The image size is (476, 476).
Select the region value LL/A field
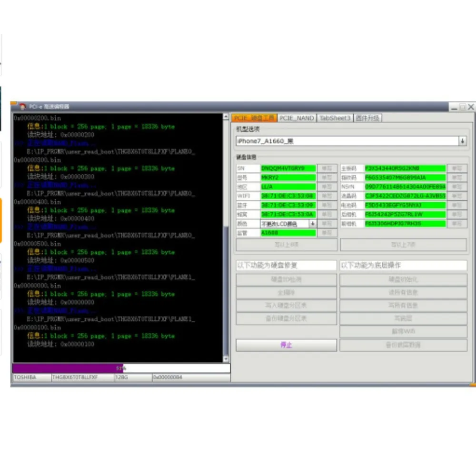[x=288, y=187]
